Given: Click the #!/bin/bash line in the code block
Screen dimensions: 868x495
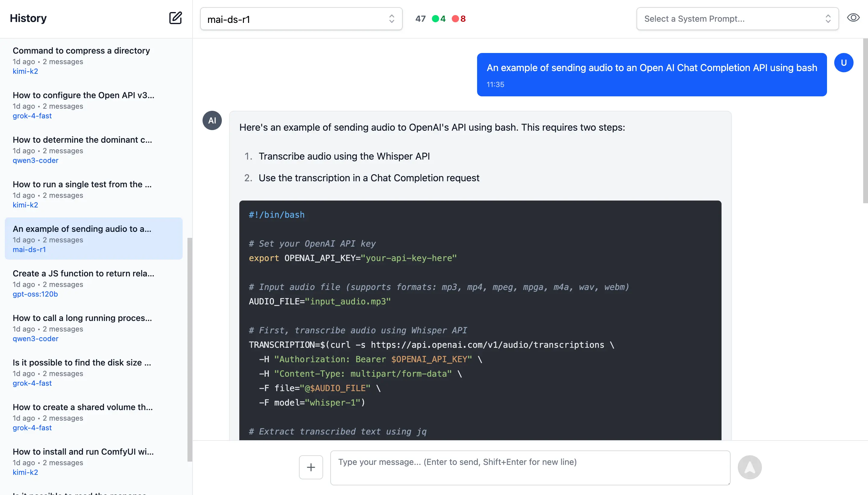Looking at the screenshot, I should point(277,215).
